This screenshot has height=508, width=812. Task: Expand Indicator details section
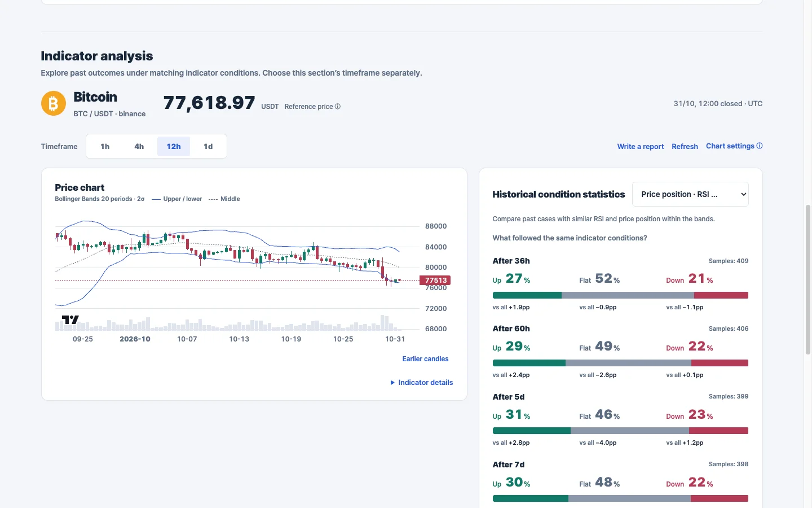[x=422, y=382]
